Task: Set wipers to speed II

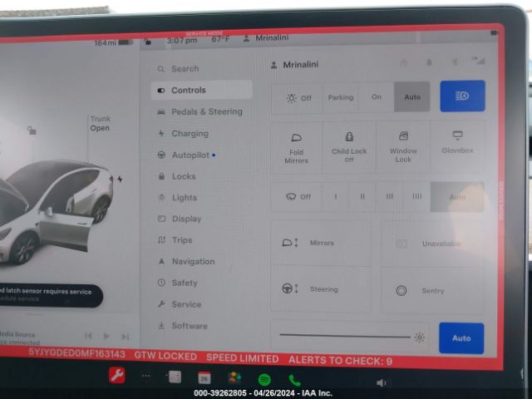Action: pos(362,197)
